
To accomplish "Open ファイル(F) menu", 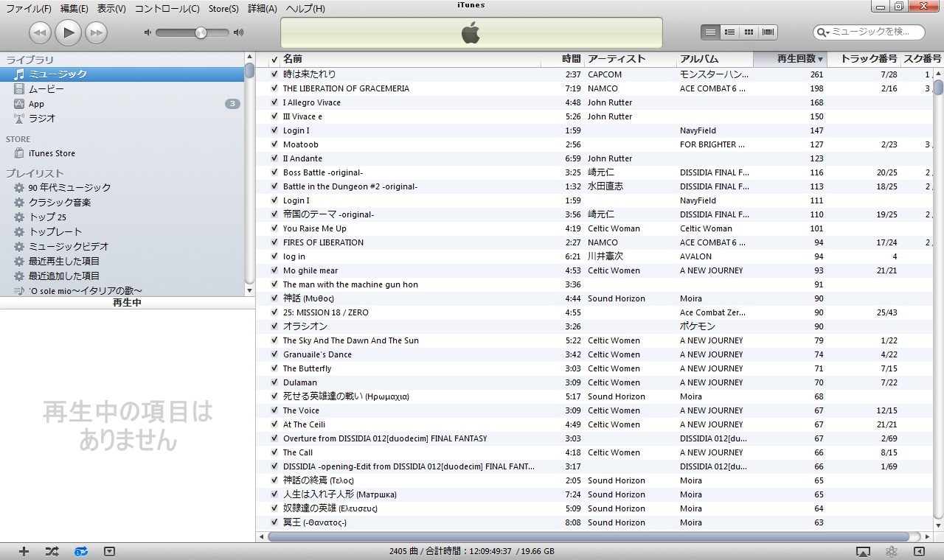I will point(29,9).
